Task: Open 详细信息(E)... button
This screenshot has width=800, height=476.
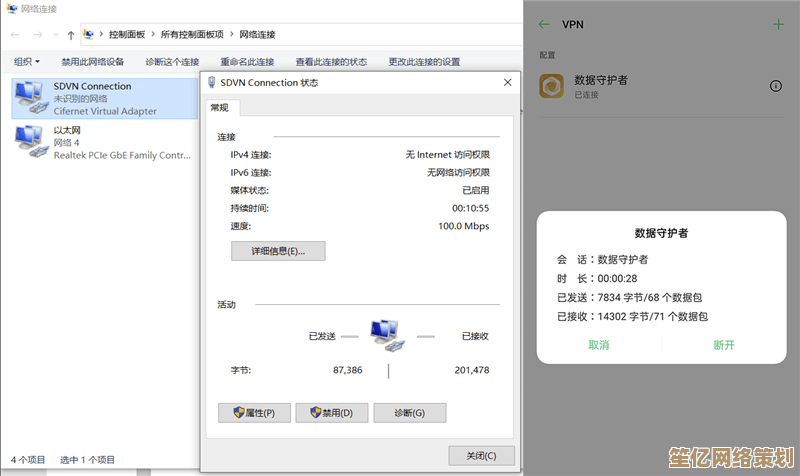Action: pyautogui.click(x=278, y=251)
